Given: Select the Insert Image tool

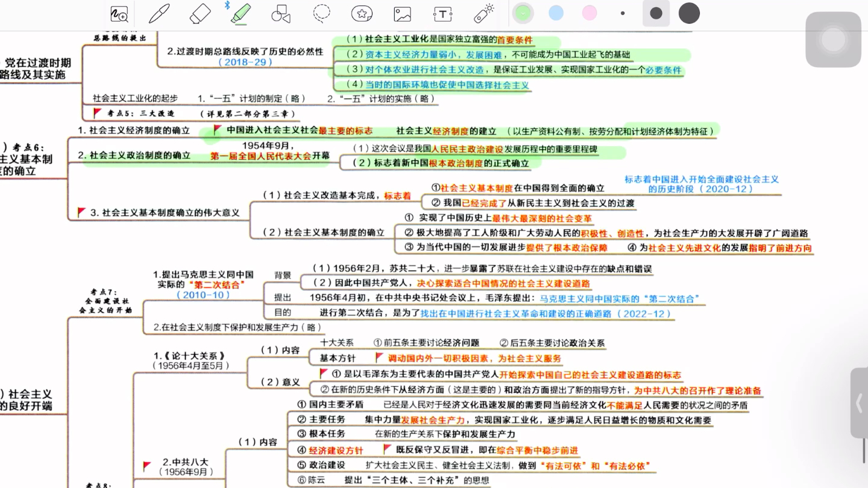Looking at the screenshot, I should 402,13.
